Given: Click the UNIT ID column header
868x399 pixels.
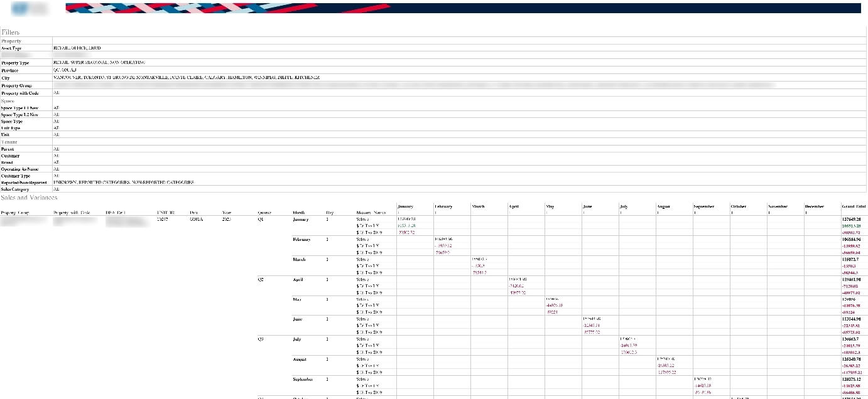Looking at the screenshot, I should [x=166, y=213].
